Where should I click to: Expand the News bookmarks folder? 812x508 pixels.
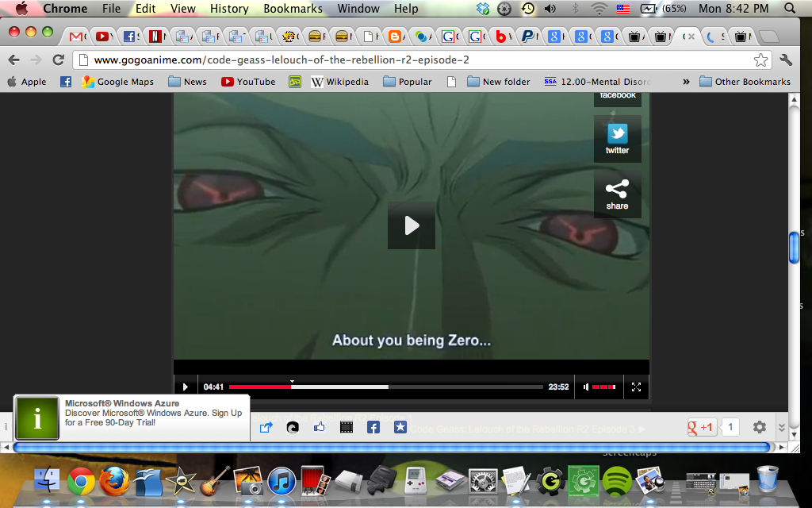(187, 82)
